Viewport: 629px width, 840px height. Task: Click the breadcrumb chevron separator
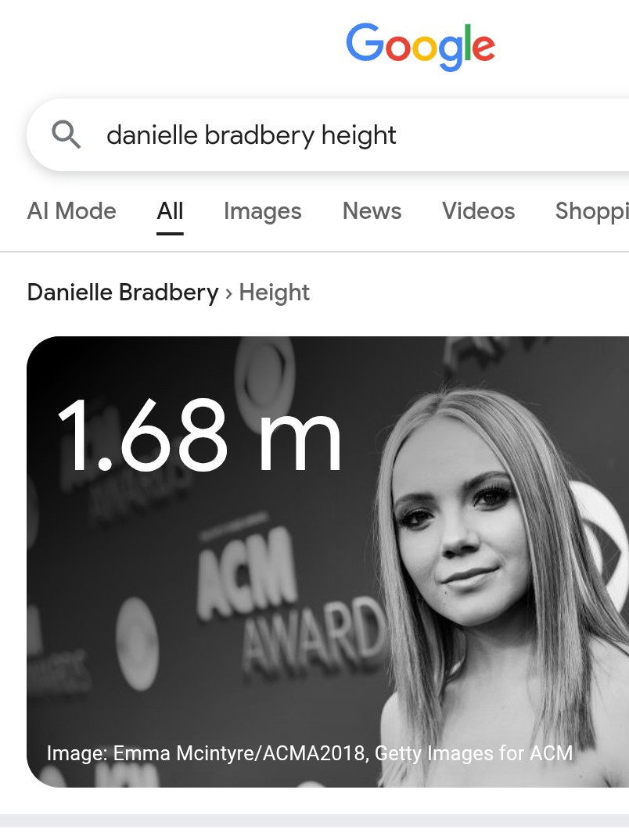(228, 293)
